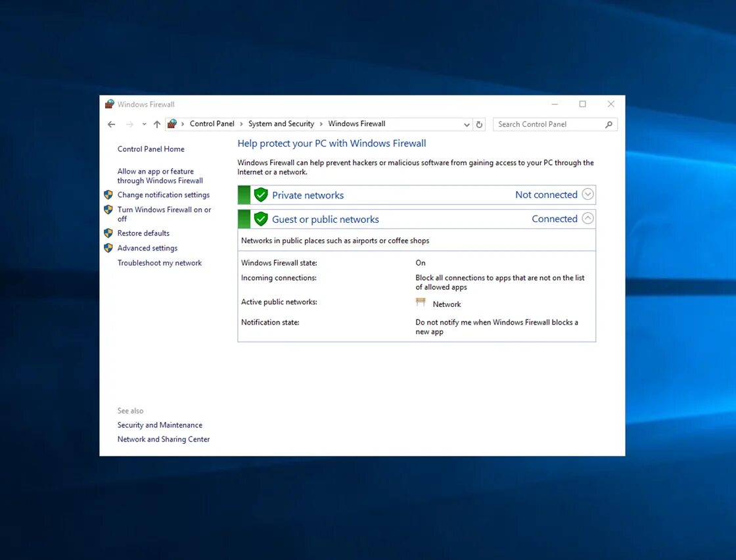Collapse the Guest or public networks chevron
This screenshot has width=736, height=560.
(587, 218)
